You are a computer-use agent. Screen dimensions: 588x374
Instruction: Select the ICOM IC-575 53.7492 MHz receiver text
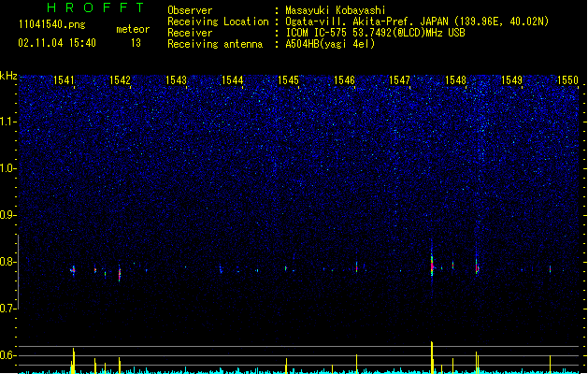click(x=375, y=33)
